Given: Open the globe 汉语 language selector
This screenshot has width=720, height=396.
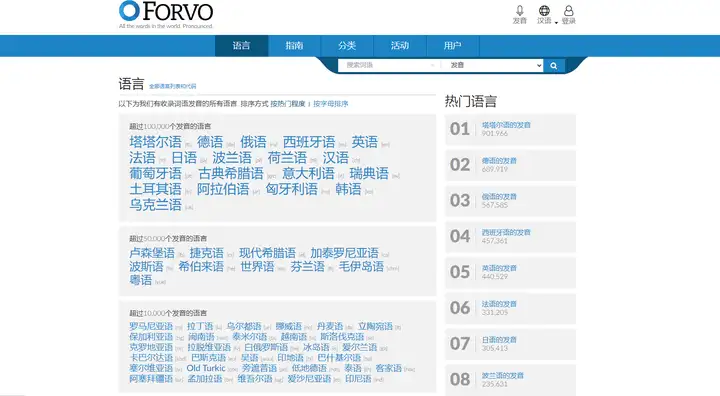Looking at the screenshot, I should click(x=546, y=15).
